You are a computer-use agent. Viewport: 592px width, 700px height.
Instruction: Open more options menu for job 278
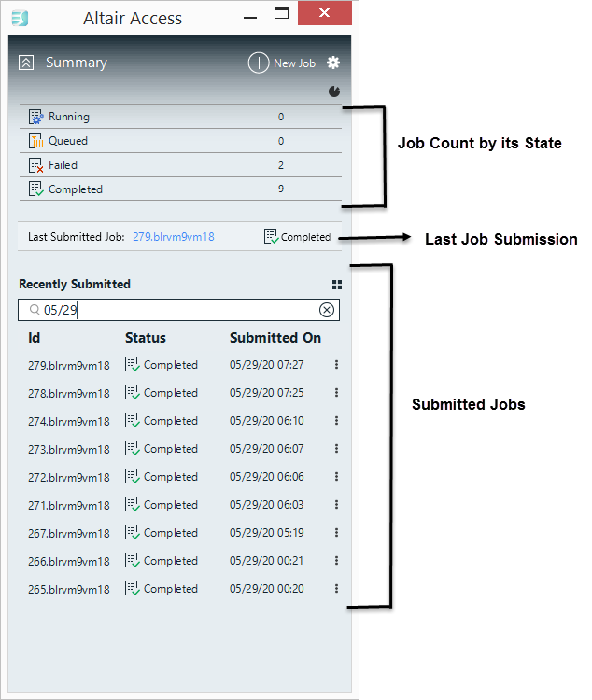coord(336,392)
